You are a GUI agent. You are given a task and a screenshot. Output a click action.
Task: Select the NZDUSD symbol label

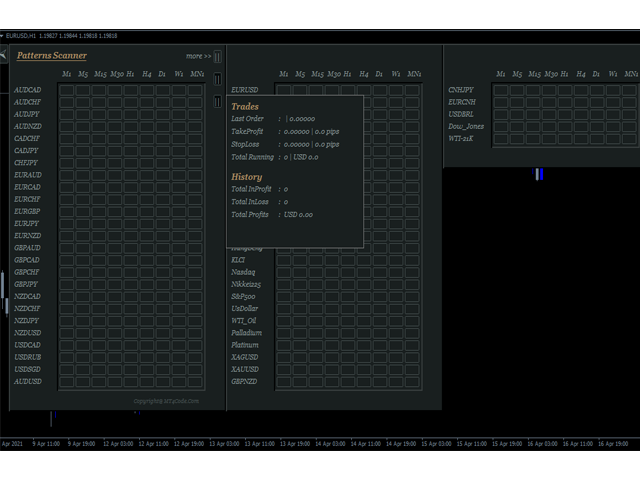[27, 333]
